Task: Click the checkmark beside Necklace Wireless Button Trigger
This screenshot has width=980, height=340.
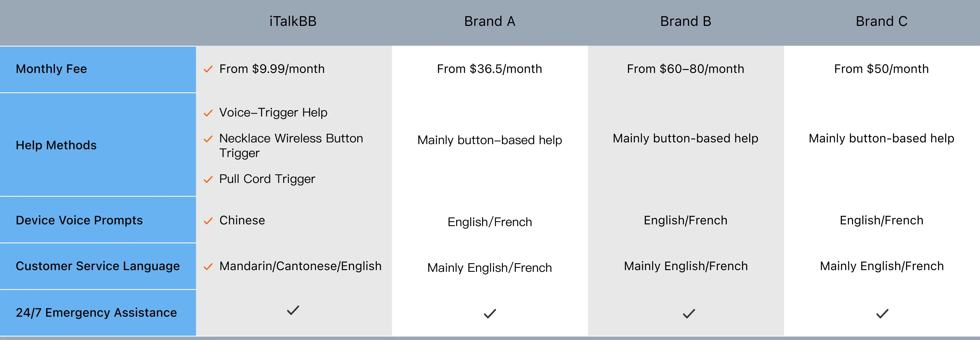Action: [x=208, y=139]
